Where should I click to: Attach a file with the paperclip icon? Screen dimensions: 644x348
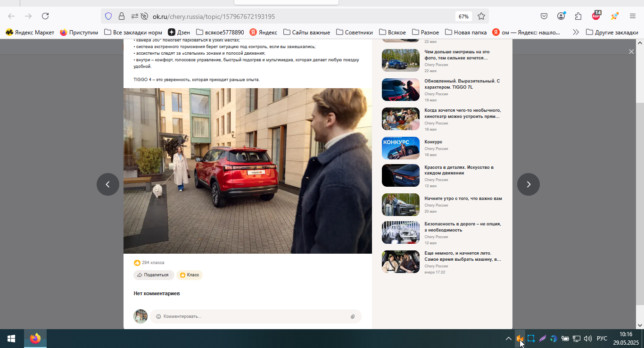click(353, 316)
